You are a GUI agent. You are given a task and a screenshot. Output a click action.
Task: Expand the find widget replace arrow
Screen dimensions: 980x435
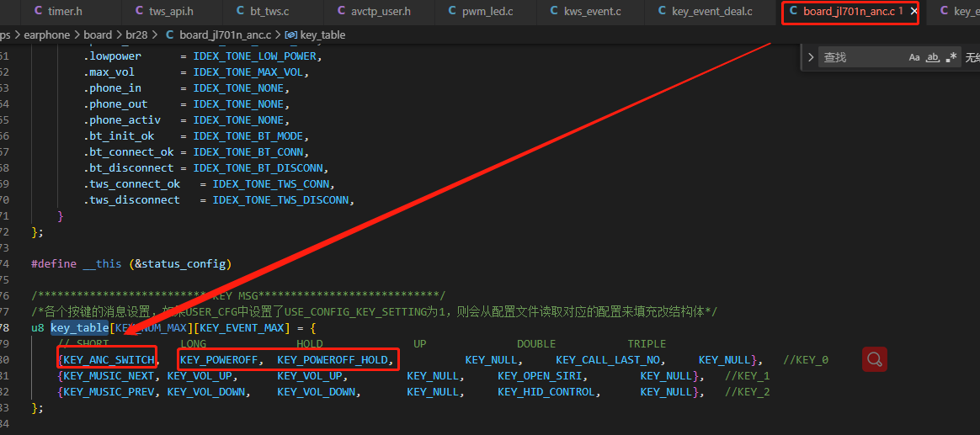(811, 57)
